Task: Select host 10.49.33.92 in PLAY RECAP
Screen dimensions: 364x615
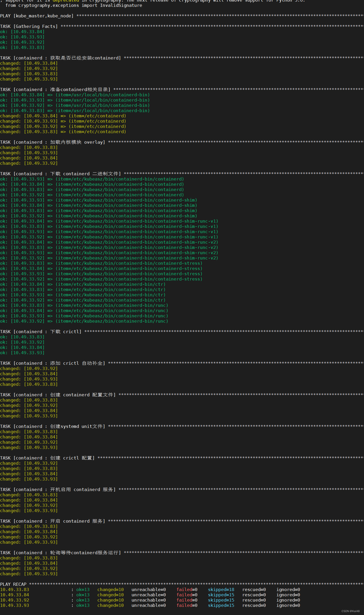Action: [14, 600]
